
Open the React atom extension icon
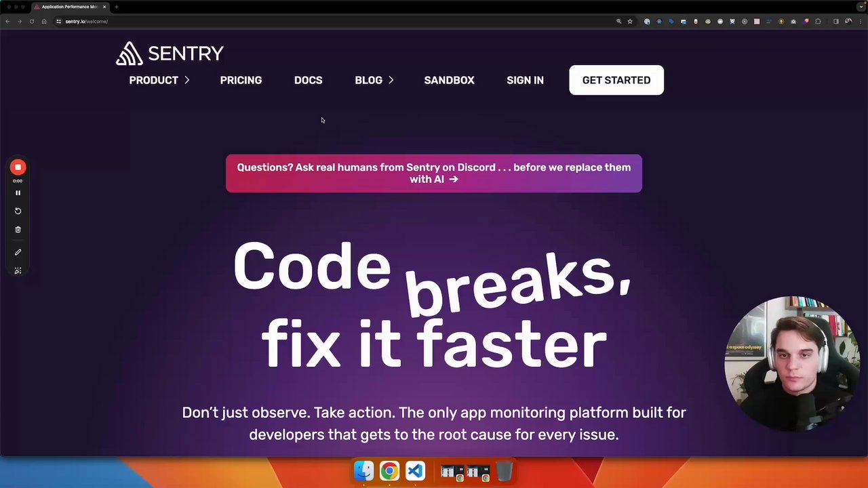click(659, 22)
